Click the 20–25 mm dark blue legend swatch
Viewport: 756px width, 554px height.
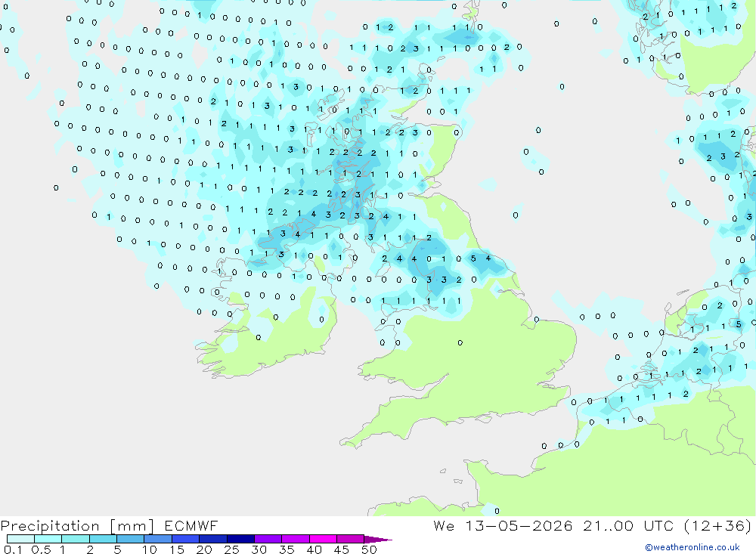coord(213,539)
